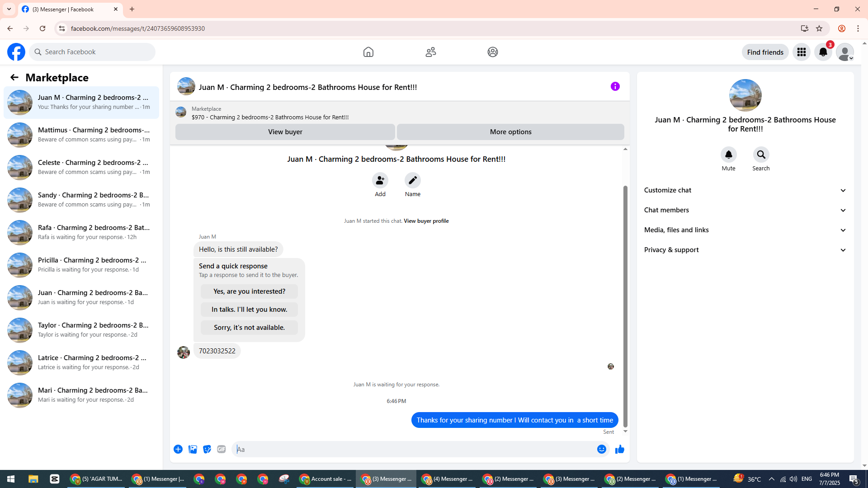Viewport: 868px width, 488px height.
Task: Open the Rafa conversation in list
Action: point(81,232)
